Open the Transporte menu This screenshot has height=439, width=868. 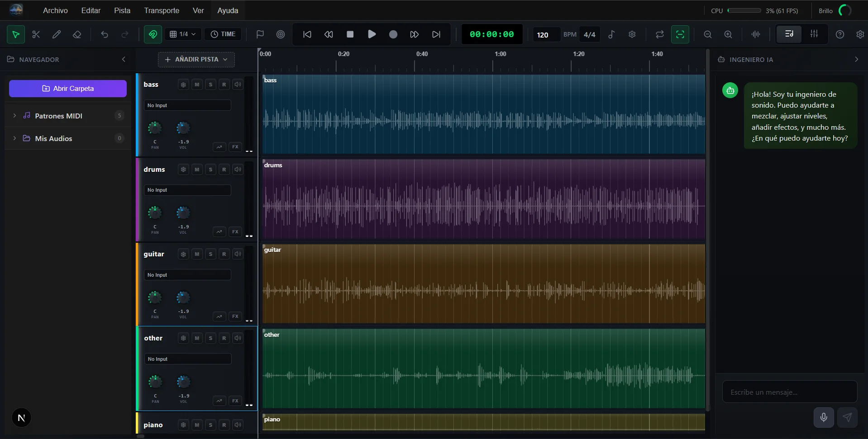162,10
